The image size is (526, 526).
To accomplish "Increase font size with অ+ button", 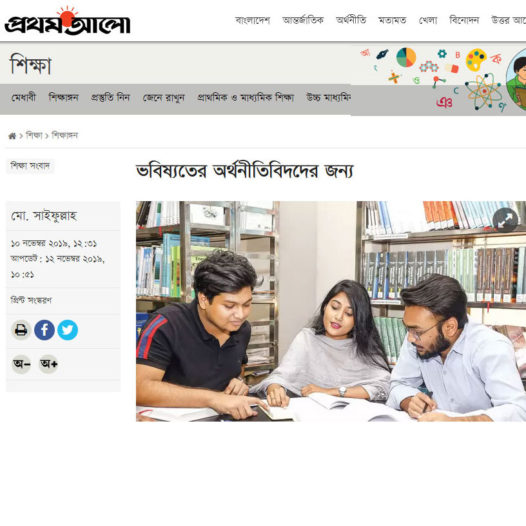I will point(49,364).
